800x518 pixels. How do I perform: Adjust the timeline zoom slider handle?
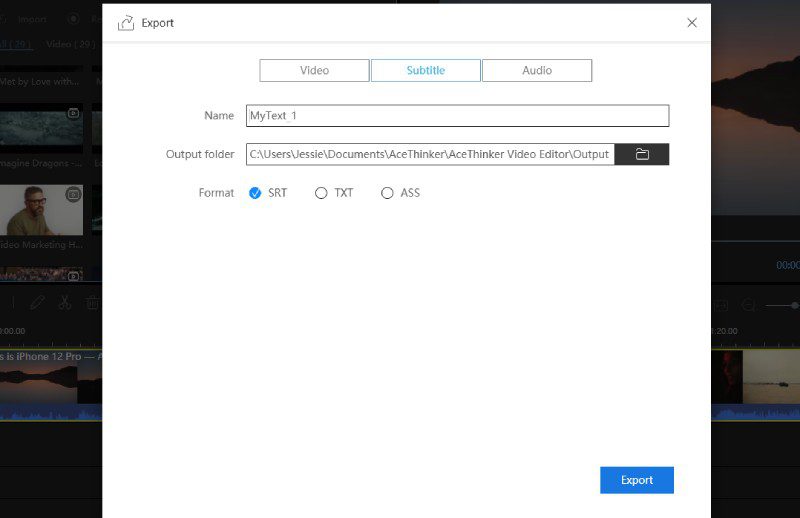pos(794,305)
